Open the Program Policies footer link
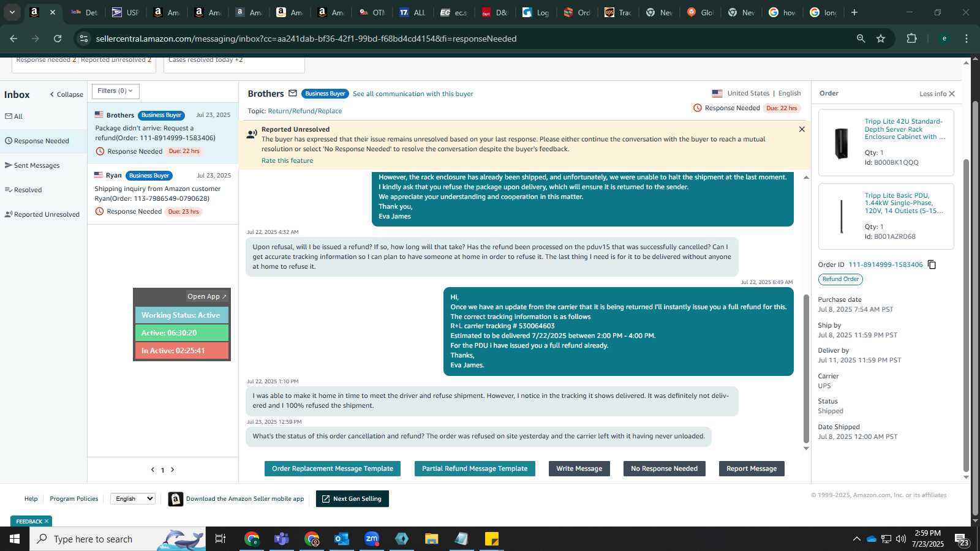980x551 pixels. [x=74, y=499]
